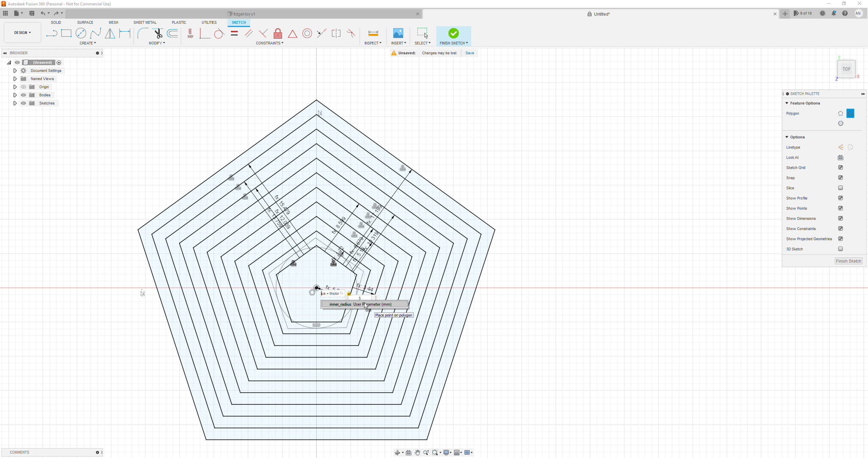
Task: Select the Pan tool in navigation bar
Action: [417, 452]
